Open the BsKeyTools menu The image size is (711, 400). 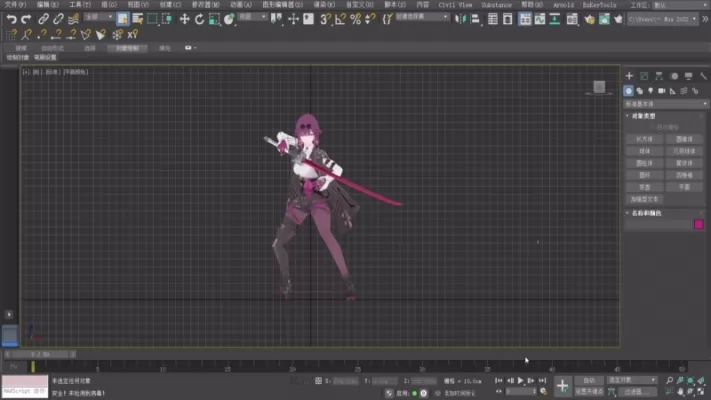point(599,5)
